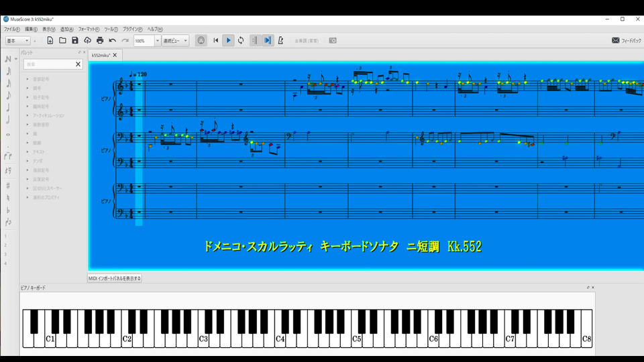Toggle loop playback
The height and width of the screenshot is (362, 644).
(x=241, y=40)
